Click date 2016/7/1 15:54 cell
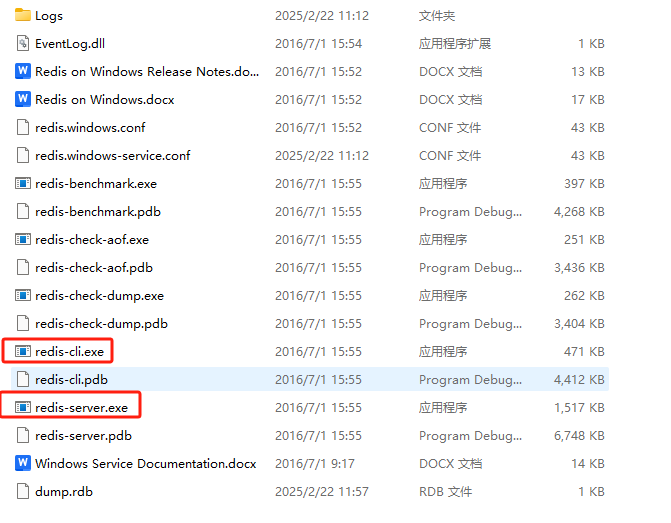 [318, 44]
